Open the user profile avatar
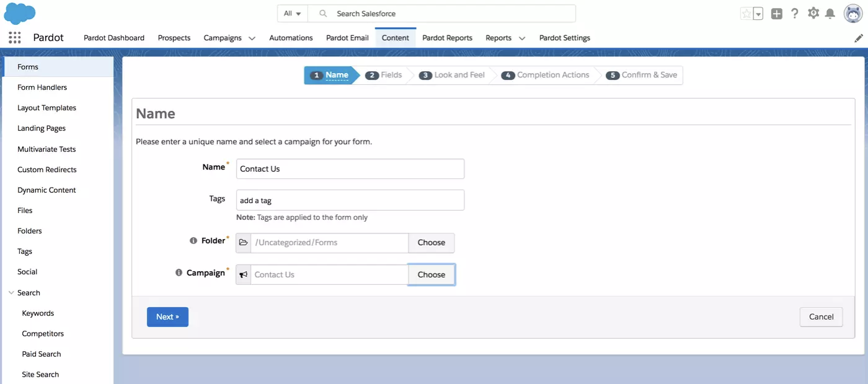The height and width of the screenshot is (384, 868). (x=853, y=13)
